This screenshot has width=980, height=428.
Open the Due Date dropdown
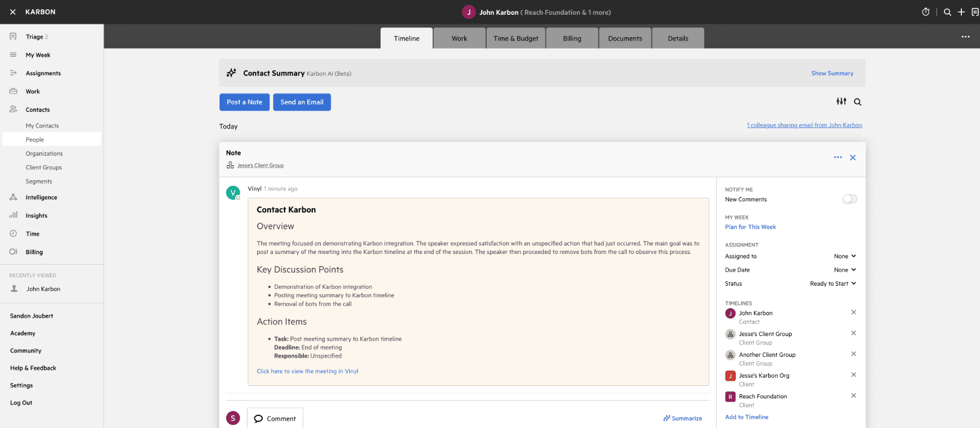(845, 270)
